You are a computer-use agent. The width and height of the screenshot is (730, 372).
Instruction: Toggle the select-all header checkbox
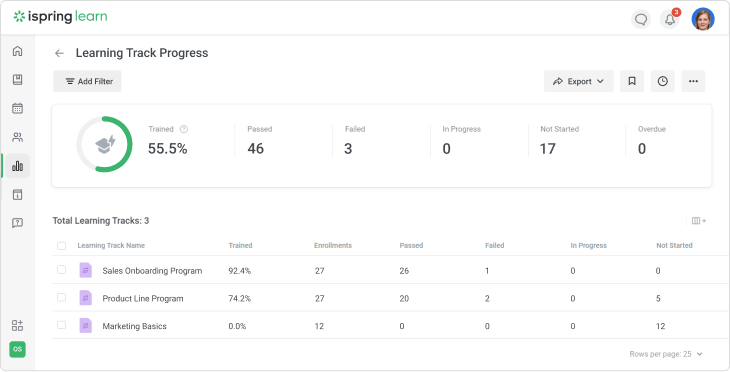tap(61, 246)
